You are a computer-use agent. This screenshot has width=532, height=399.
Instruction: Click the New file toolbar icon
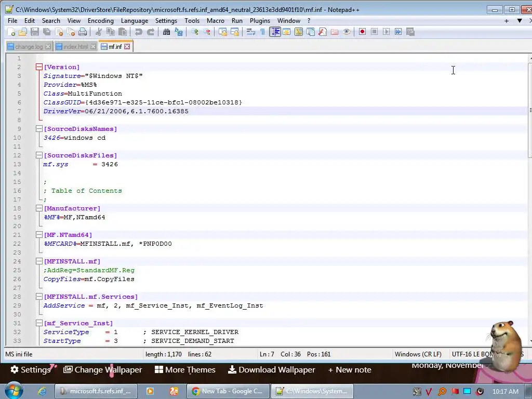point(11,32)
